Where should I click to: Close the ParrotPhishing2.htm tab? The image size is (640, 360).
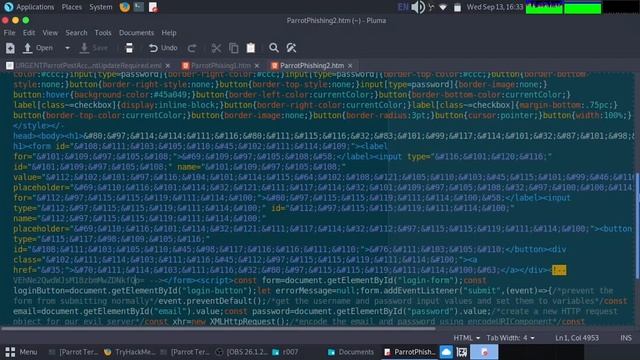point(350,66)
